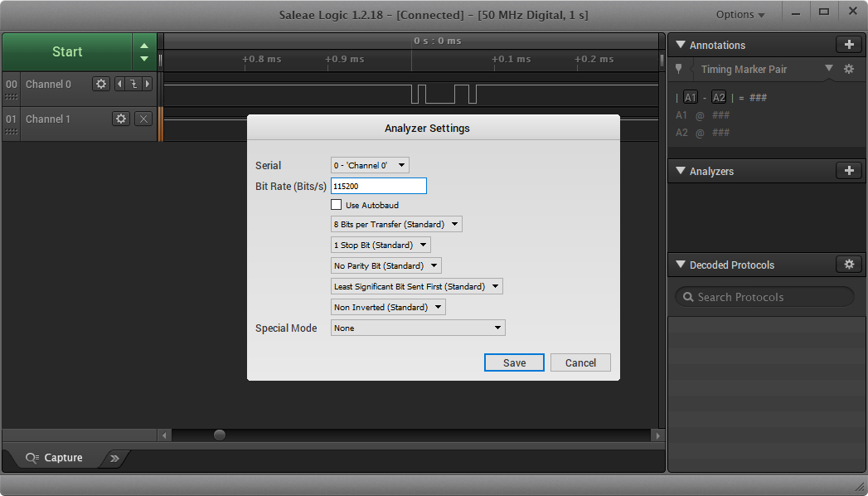
Task: Remove Channel 1 trigger with X icon
Action: coord(143,119)
